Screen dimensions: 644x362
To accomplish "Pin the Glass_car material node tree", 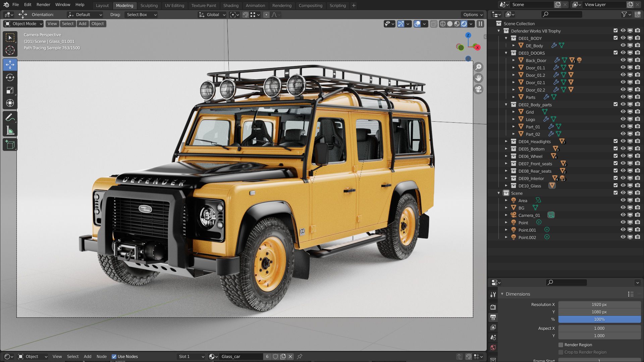I will [300, 356].
